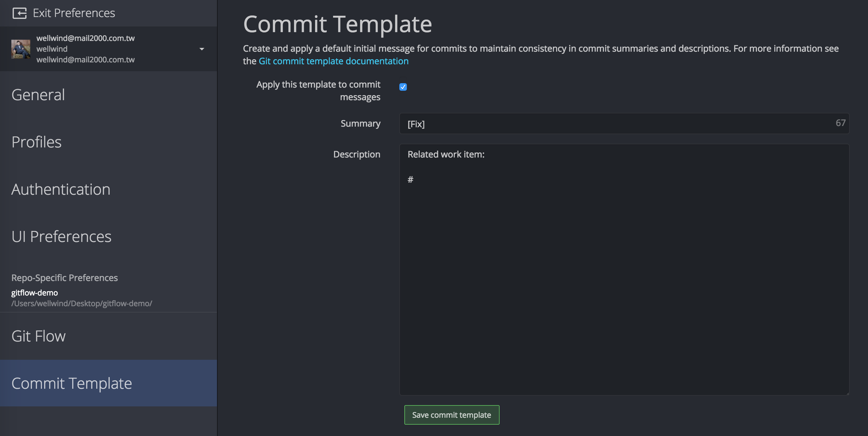
Task: Click the gitflow-demo repository name
Action: tap(34, 293)
